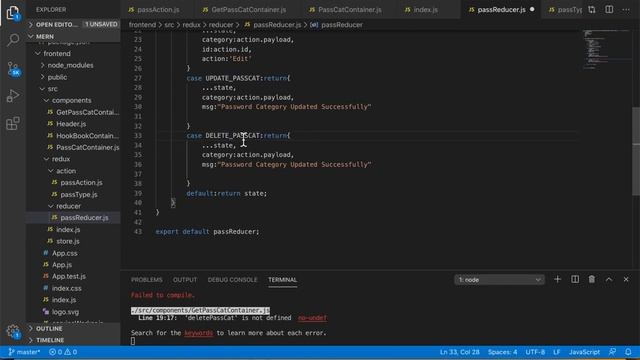640x360 pixels.
Task: Kill terminal with trash icon
Action: coord(592,279)
